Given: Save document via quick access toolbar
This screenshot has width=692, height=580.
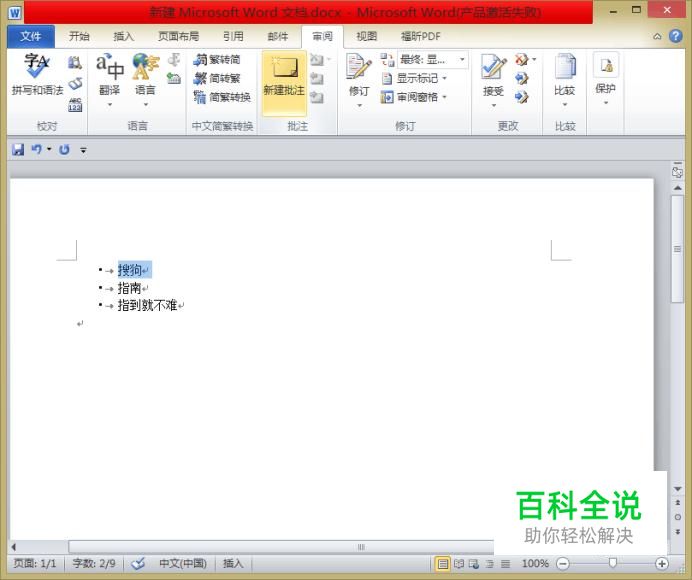Looking at the screenshot, I should [x=18, y=150].
